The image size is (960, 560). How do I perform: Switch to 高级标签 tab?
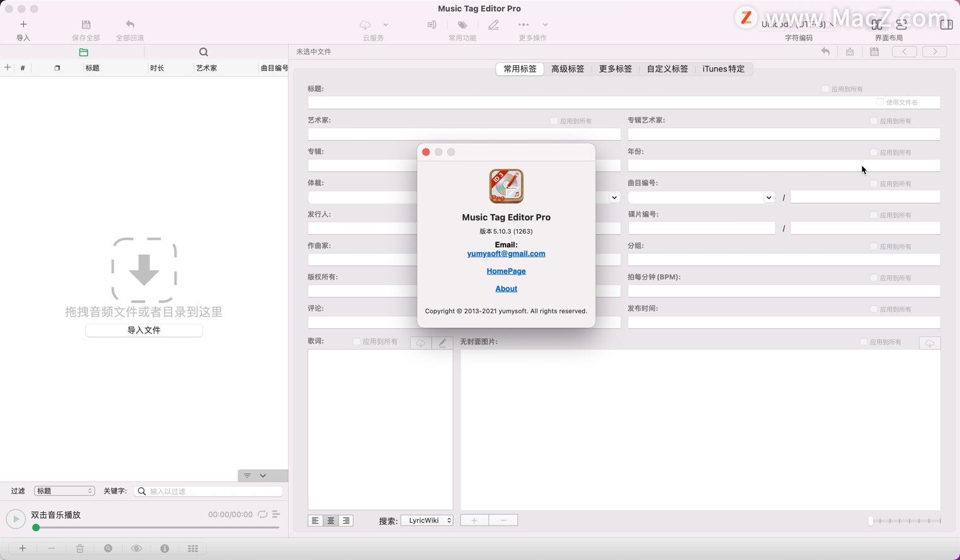pos(568,69)
